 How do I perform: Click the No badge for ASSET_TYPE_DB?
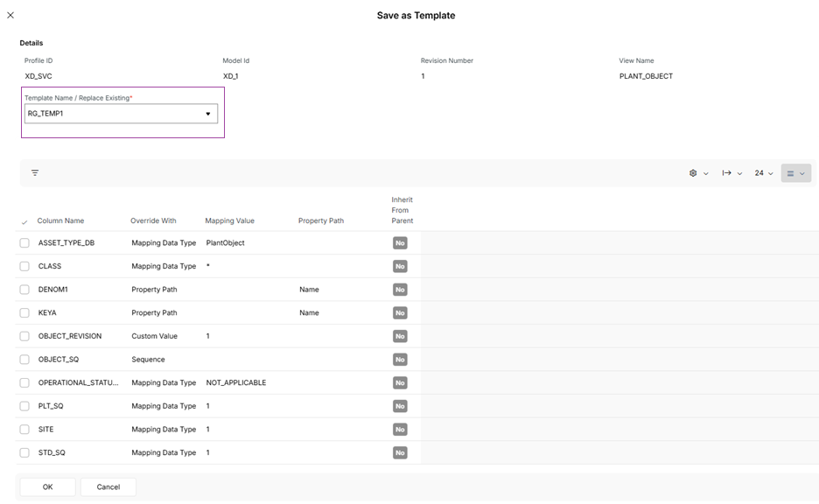400,243
